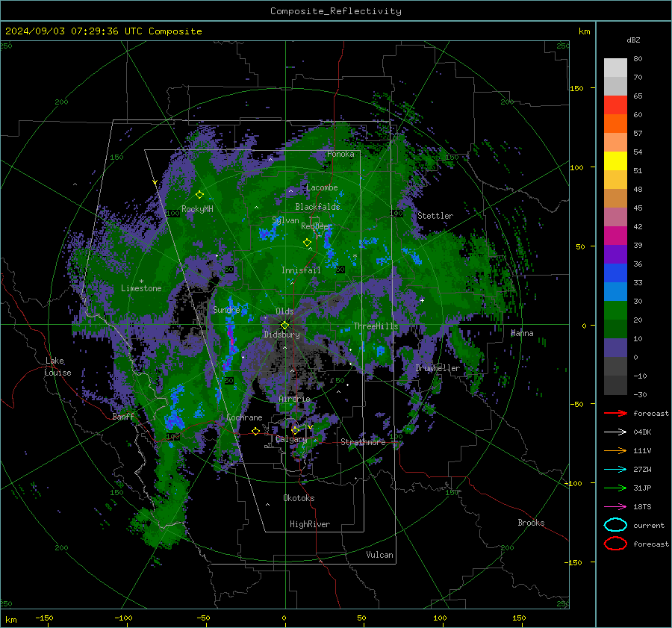The width and height of the screenshot is (672, 628).
Task: Click the yellow diamond marker below RedDeer
Action: tap(307, 243)
